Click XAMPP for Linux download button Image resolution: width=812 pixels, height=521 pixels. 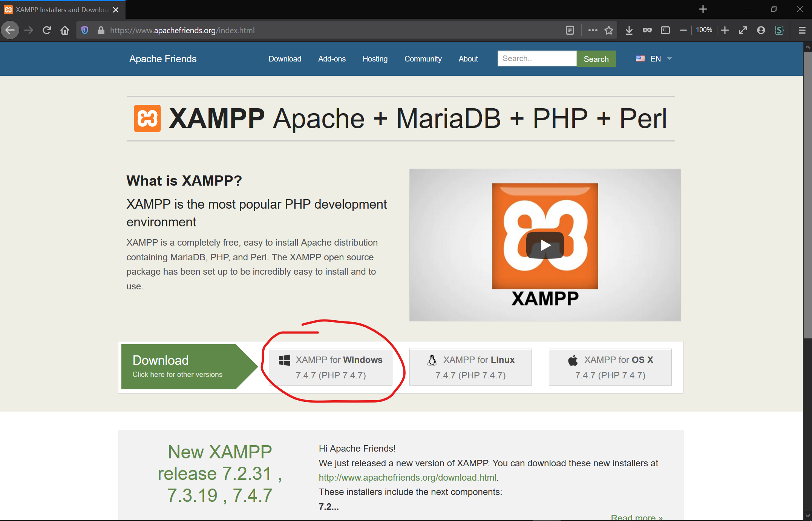click(x=470, y=367)
